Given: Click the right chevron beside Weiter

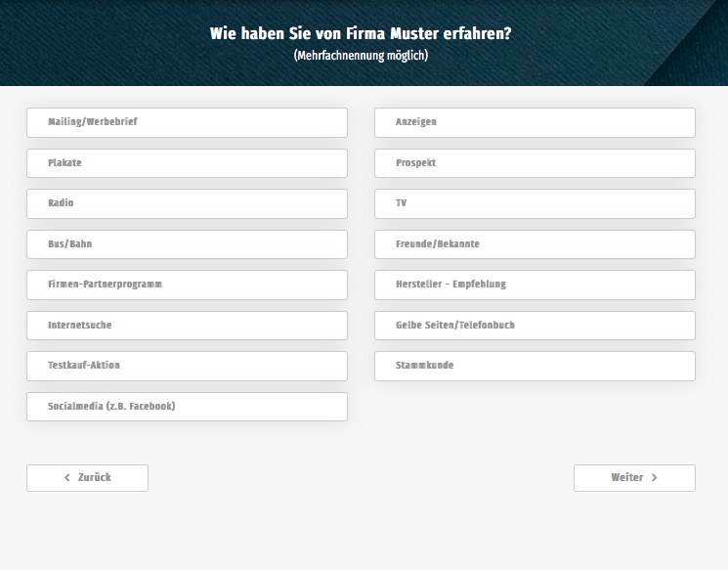Looking at the screenshot, I should coord(655,478).
